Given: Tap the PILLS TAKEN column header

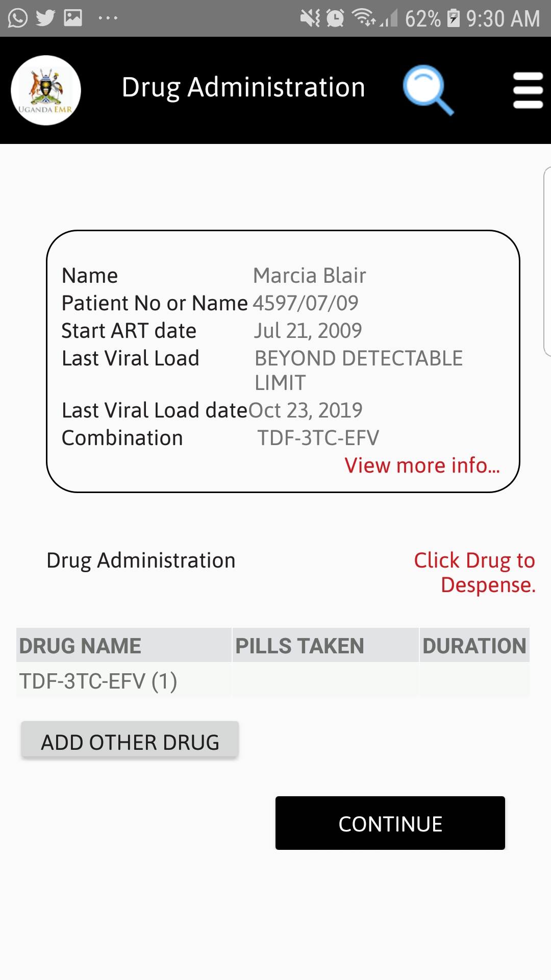Looking at the screenshot, I should (299, 646).
